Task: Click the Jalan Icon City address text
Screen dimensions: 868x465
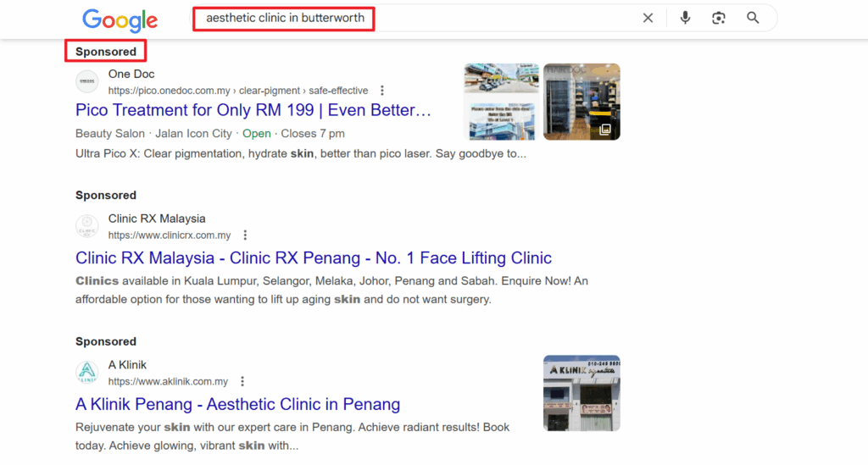Action: point(194,134)
